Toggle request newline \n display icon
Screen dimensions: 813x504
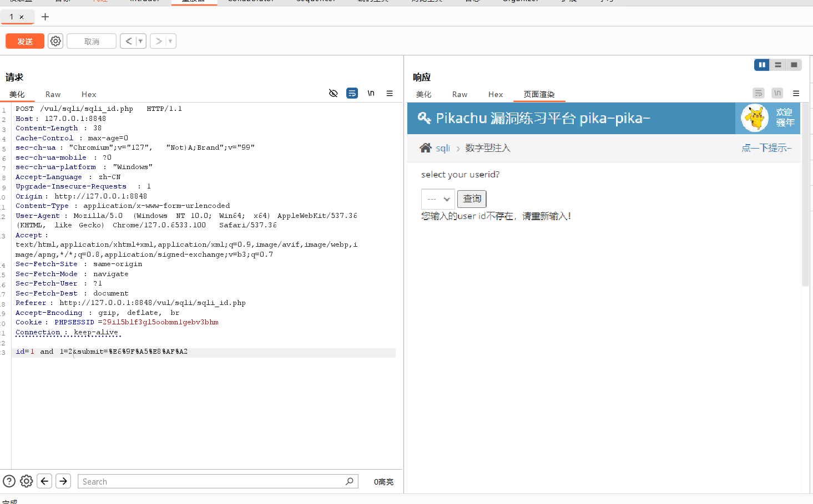tap(371, 93)
